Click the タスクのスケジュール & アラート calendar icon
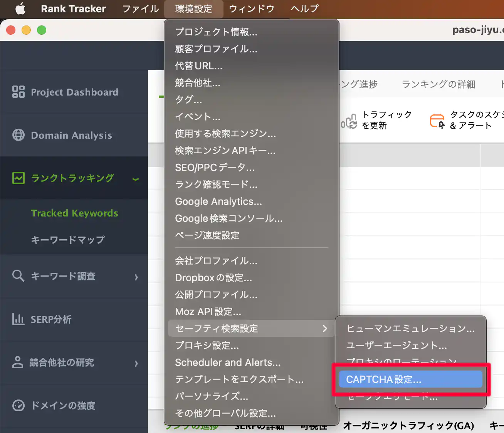This screenshot has height=433, width=504. [x=437, y=121]
